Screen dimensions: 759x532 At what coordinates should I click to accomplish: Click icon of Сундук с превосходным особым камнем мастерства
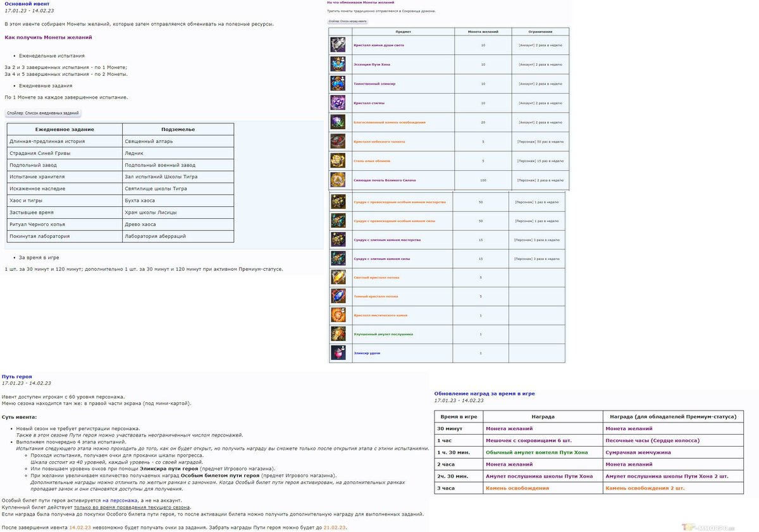click(x=338, y=202)
